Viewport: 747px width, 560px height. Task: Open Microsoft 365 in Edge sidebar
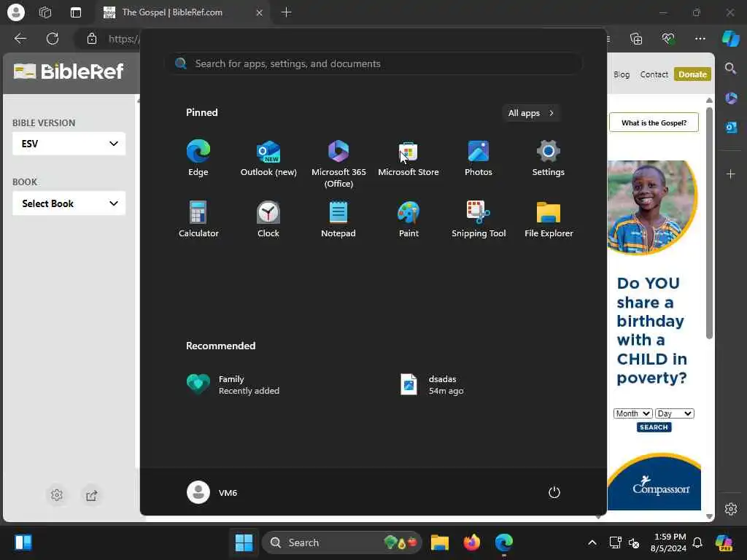[x=731, y=98]
